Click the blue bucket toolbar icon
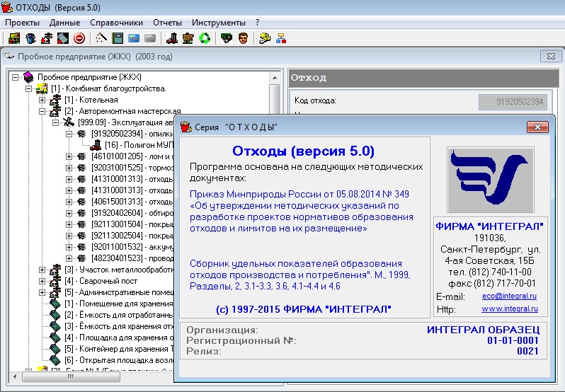 point(30,38)
